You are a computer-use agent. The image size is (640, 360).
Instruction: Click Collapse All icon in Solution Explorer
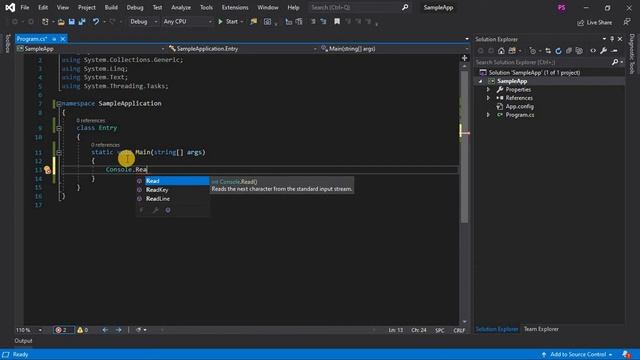(569, 51)
